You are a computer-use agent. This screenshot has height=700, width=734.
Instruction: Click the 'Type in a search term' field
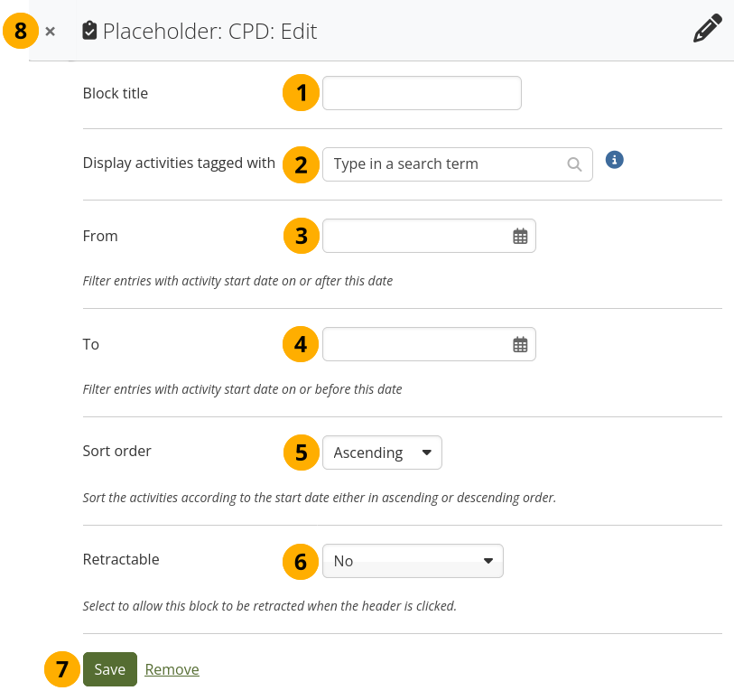442,164
